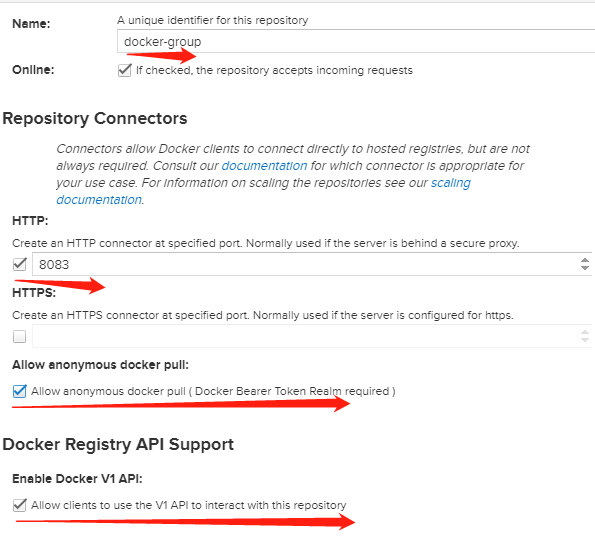Click the HTTPS port up spinner arrow
The image size is (595, 551).
(585, 332)
